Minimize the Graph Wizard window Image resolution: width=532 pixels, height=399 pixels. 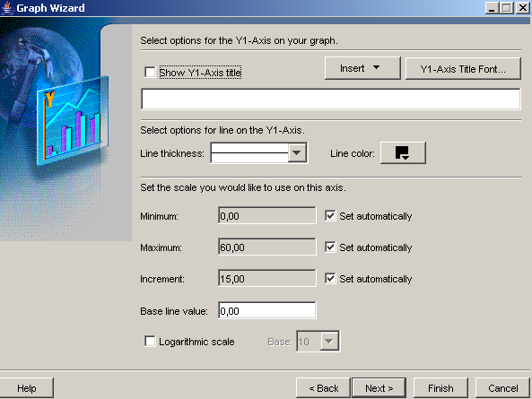click(492, 8)
